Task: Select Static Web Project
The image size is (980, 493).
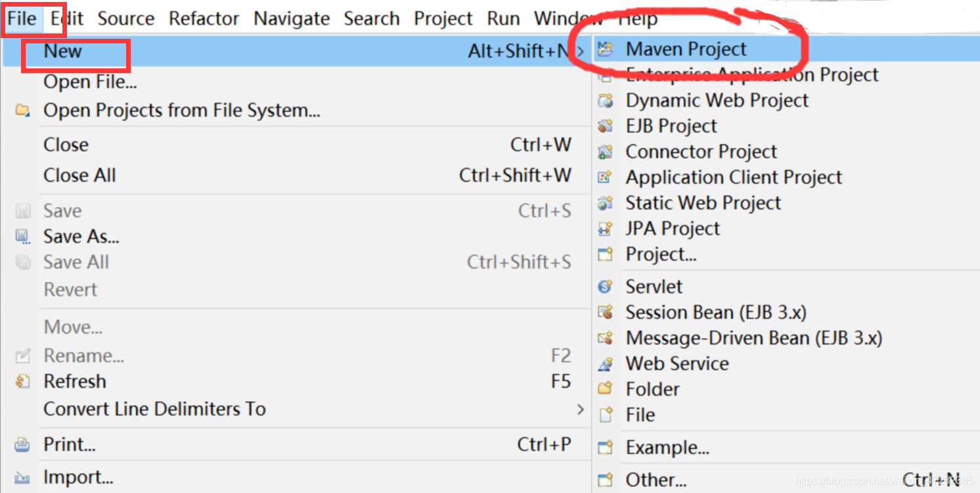Action: pos(703,203)
